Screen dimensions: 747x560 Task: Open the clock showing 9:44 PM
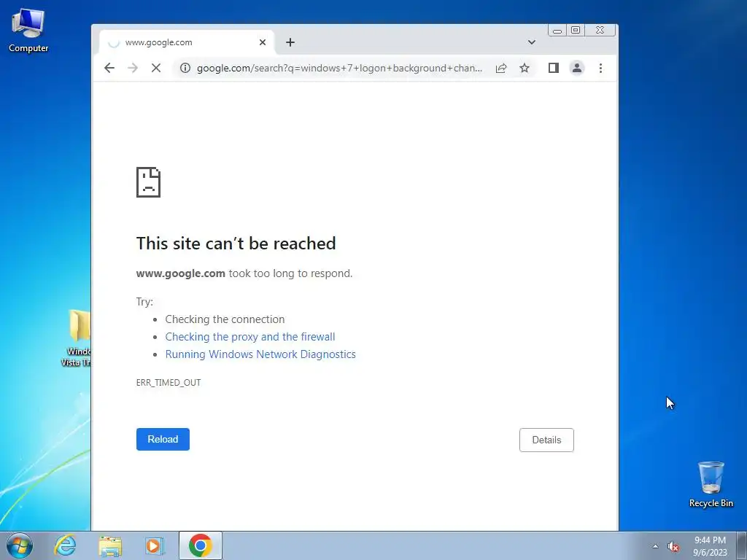710,546
